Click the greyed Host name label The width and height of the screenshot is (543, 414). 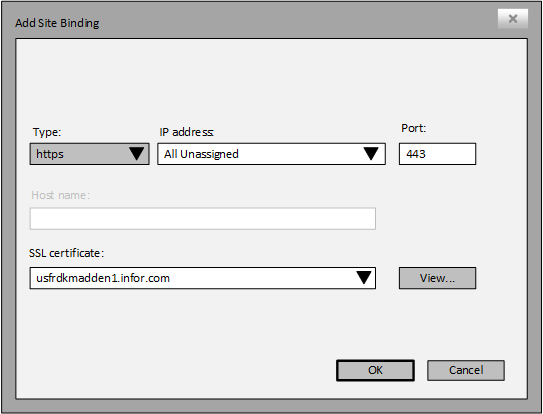(x=61, y=195)
